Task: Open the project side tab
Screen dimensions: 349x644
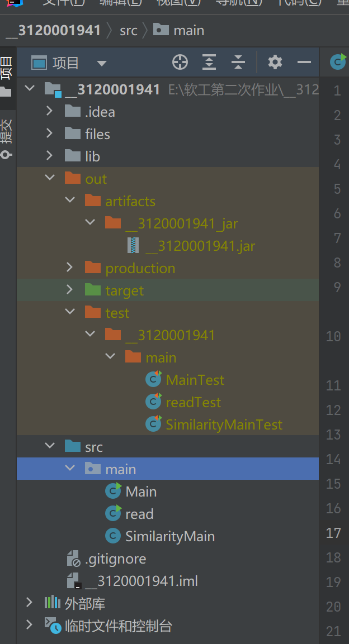Action: [x=6, y=67]
